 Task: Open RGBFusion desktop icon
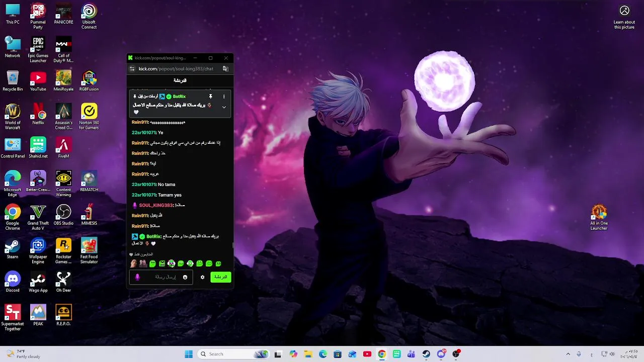(x=89, y=81)
